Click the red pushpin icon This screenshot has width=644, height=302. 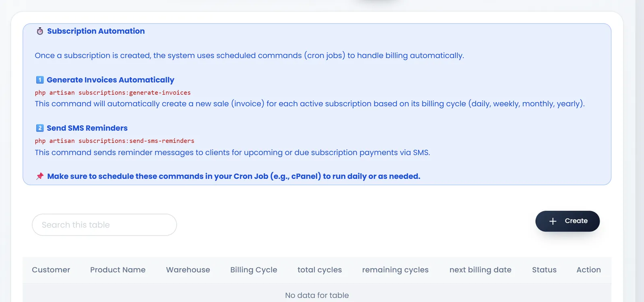point(40,176)
